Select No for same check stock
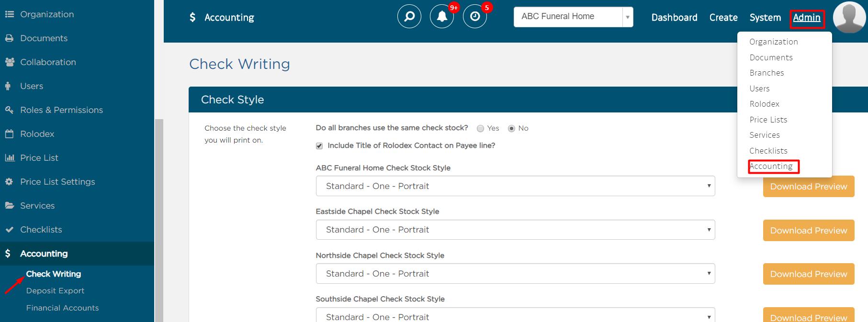 pos(511,128)
